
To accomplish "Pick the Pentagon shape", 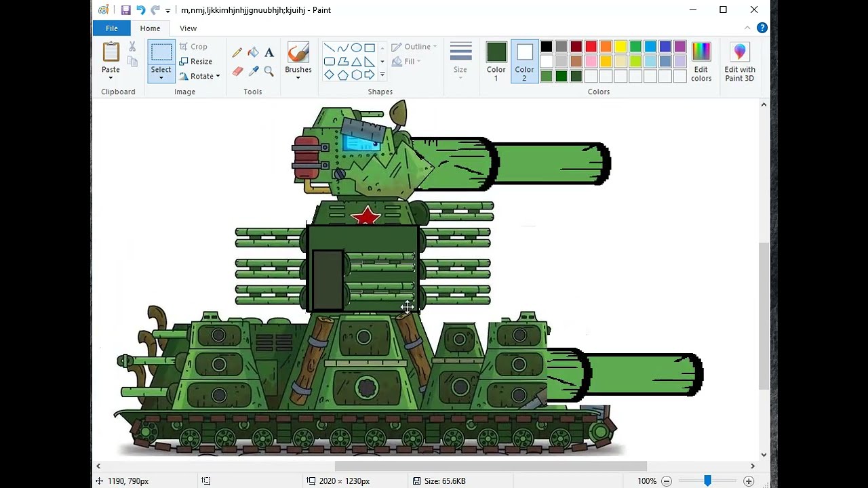I will pyautogui.click(x=342, y=75).
